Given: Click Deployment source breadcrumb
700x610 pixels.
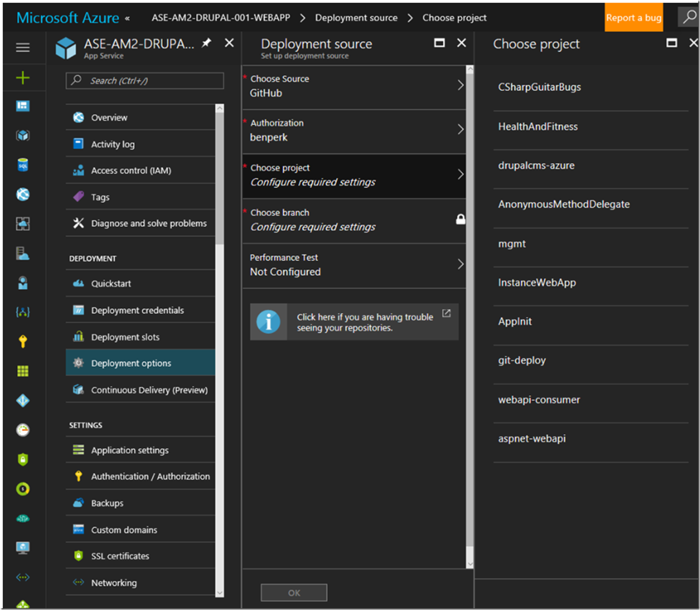Looking at the screenshot, I should pyautogui.click(x=356, y=18).
